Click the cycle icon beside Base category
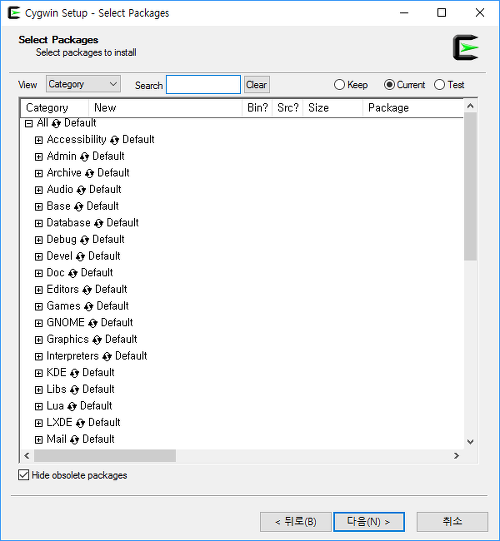Image resolution: width=500 pixels, height=541 pixels. click(78, 207)
